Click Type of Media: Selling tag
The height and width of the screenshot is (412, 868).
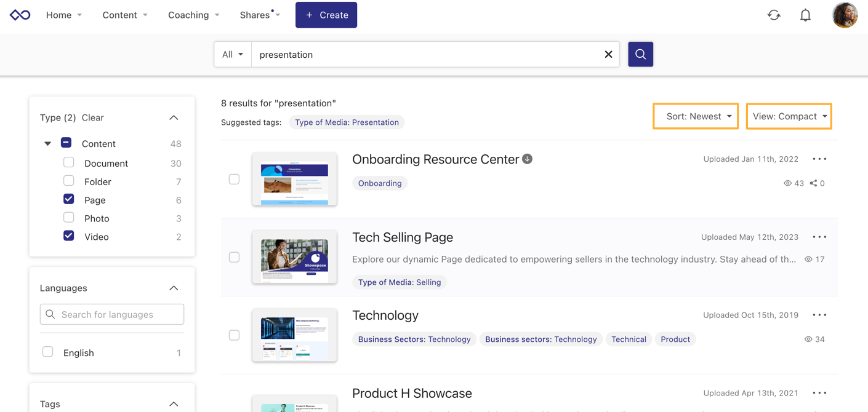400,282
